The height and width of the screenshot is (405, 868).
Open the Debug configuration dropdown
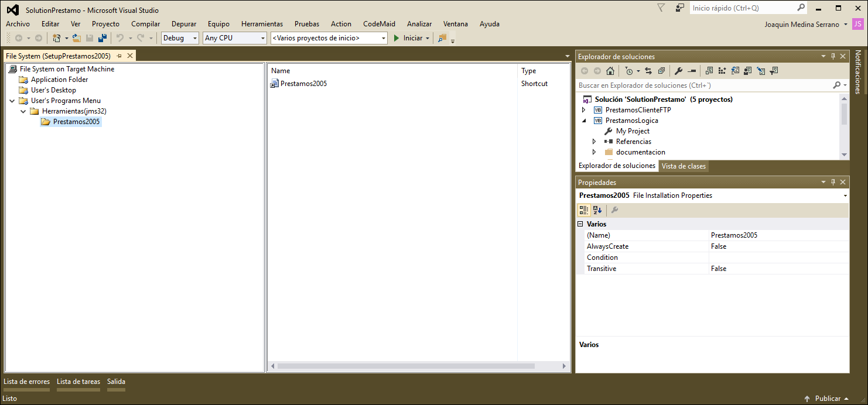(180, 38)
